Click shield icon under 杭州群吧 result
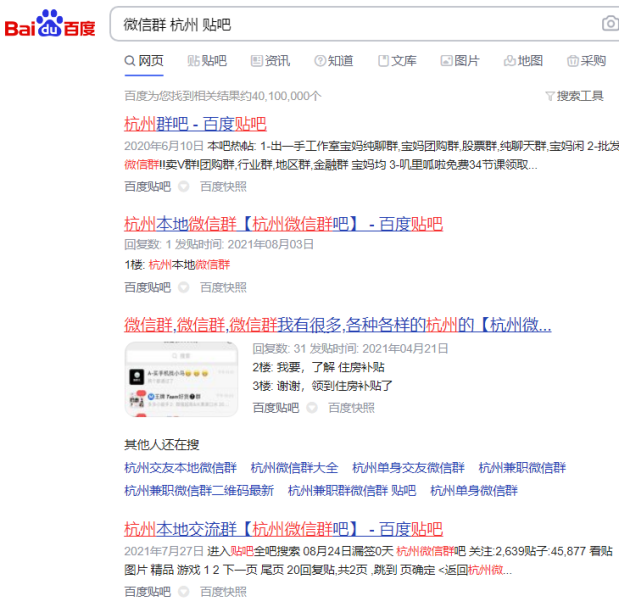The height and width of the screenshot is (608, 619). (x=184, y=186)
